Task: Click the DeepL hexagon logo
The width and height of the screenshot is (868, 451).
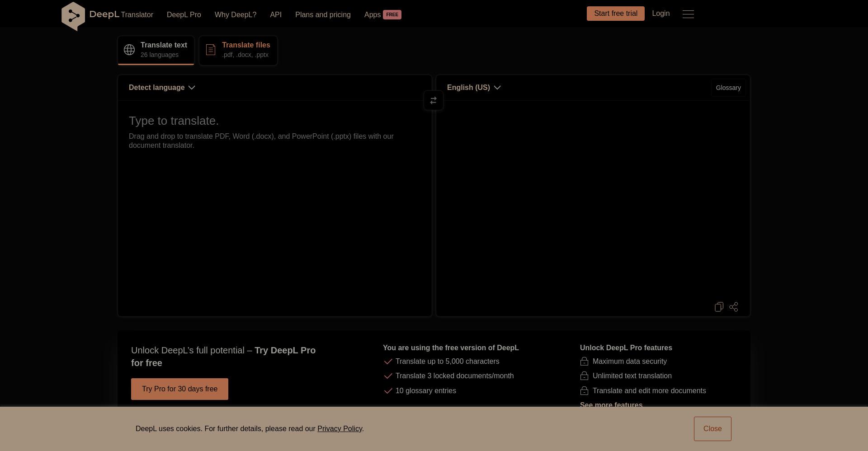Action: click(x=73, y=16)
